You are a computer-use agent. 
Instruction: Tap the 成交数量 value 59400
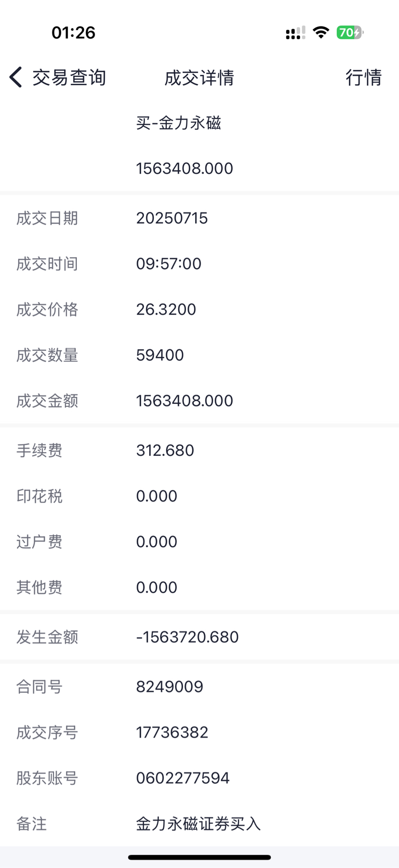[160, 356]
